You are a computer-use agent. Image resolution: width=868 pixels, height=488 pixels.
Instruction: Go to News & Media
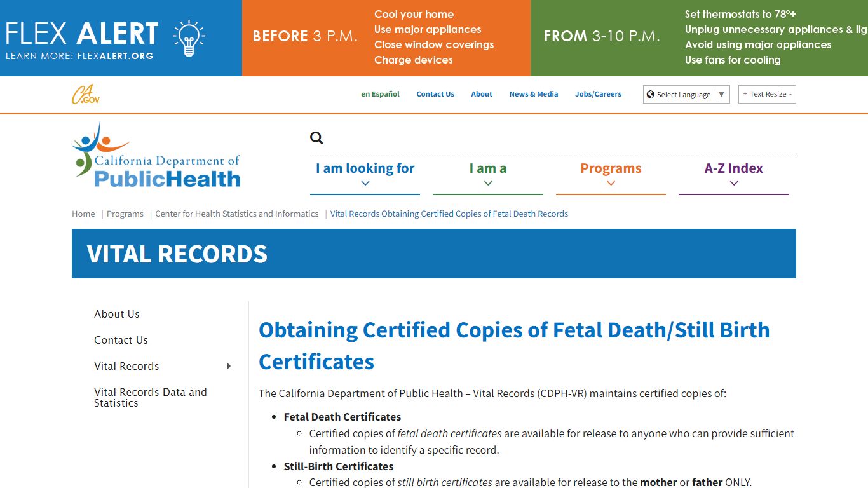pyautogui.click(x=534, y=94)
